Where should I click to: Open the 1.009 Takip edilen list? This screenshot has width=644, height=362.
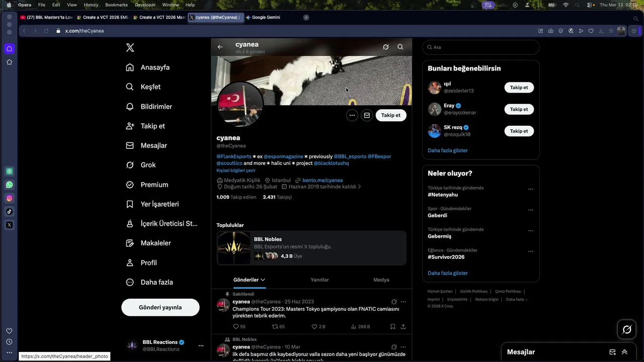click(236, 197)
